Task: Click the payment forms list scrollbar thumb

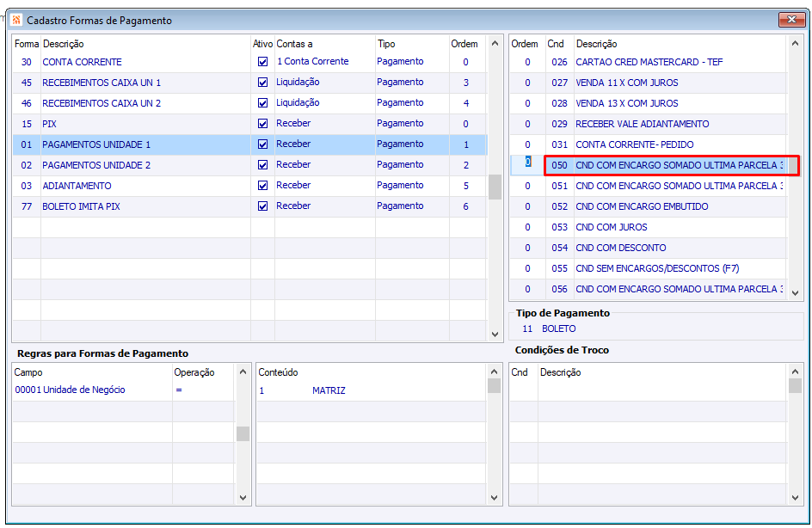Action: coord(495,187)
